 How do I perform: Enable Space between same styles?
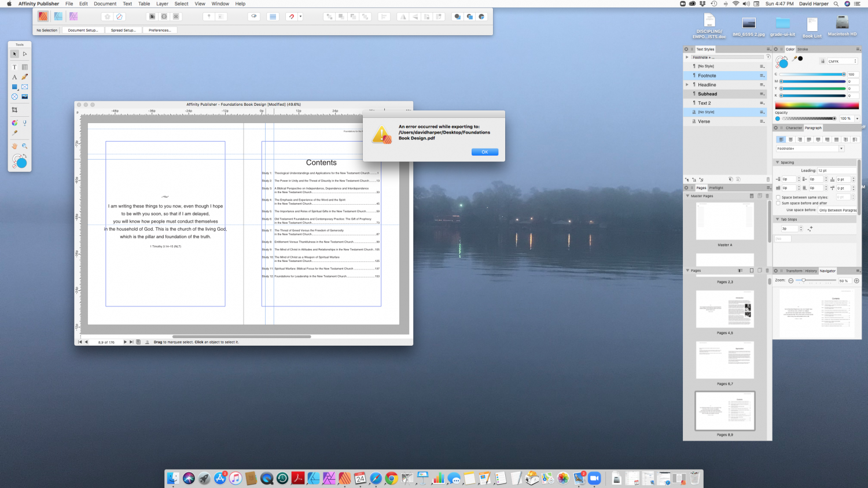(x=778, y=197)
